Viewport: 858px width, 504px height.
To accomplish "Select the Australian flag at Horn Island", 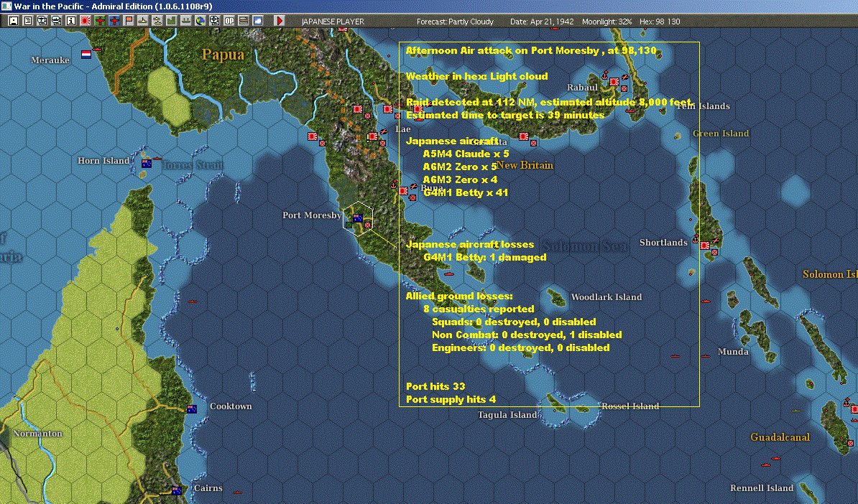I will 146,163.
